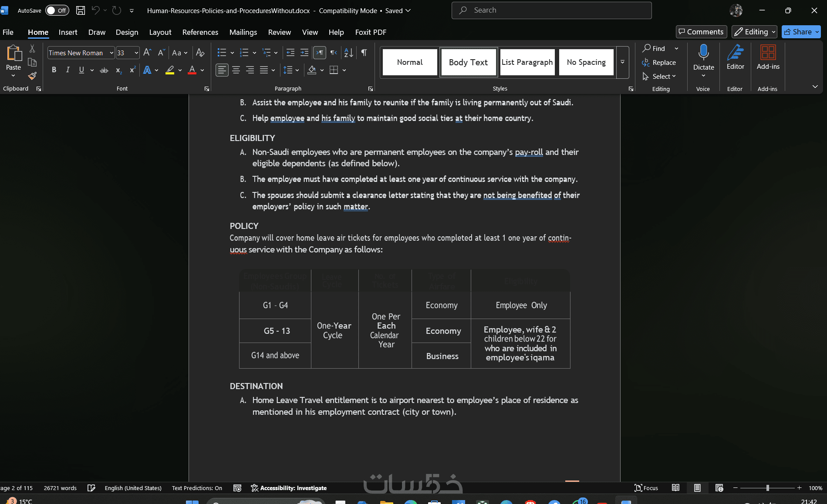
Task: Click the Copy icon in Clipboard group
Action: pos(32,62)
